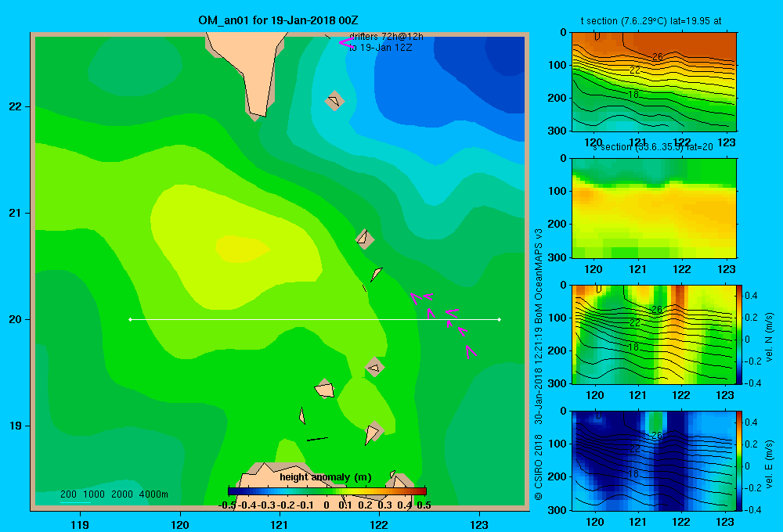Click latitude tick label '21' on the main map

[16, 213]
